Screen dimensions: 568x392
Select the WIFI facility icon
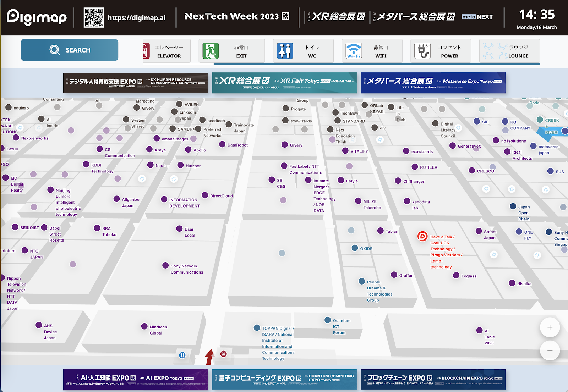pyautogui.click(x=372, y=51)
